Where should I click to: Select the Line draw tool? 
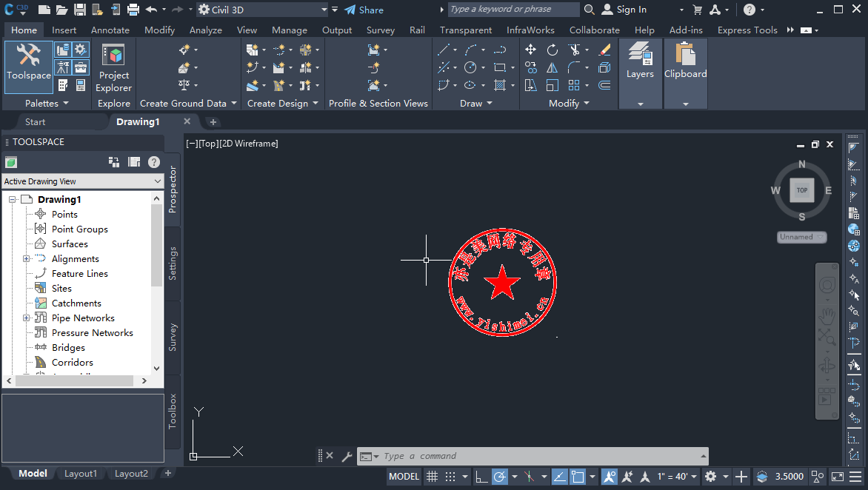click(444, 50)
